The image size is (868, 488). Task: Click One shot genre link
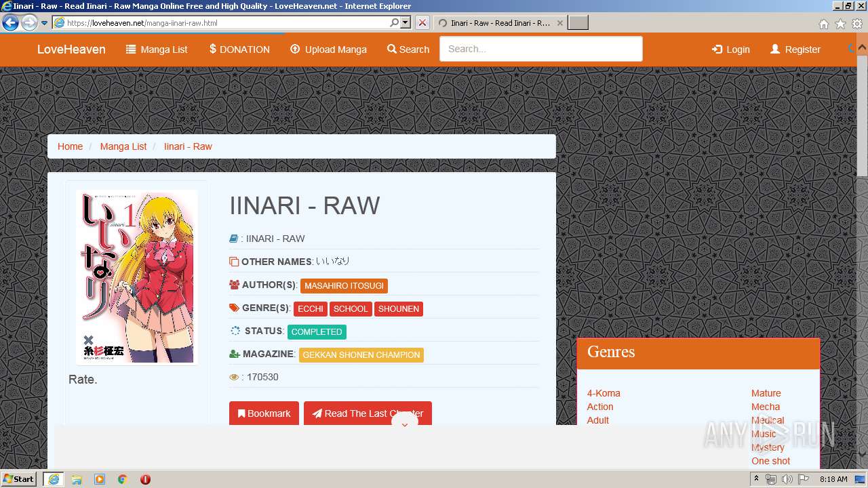coord(770,461)
